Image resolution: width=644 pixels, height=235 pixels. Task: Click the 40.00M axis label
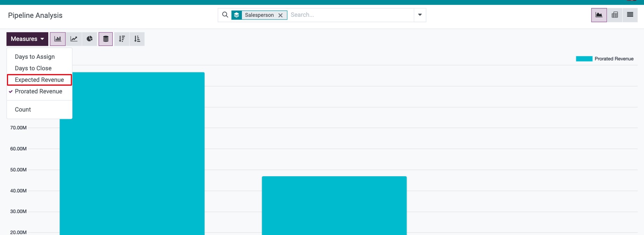[18, 191]
